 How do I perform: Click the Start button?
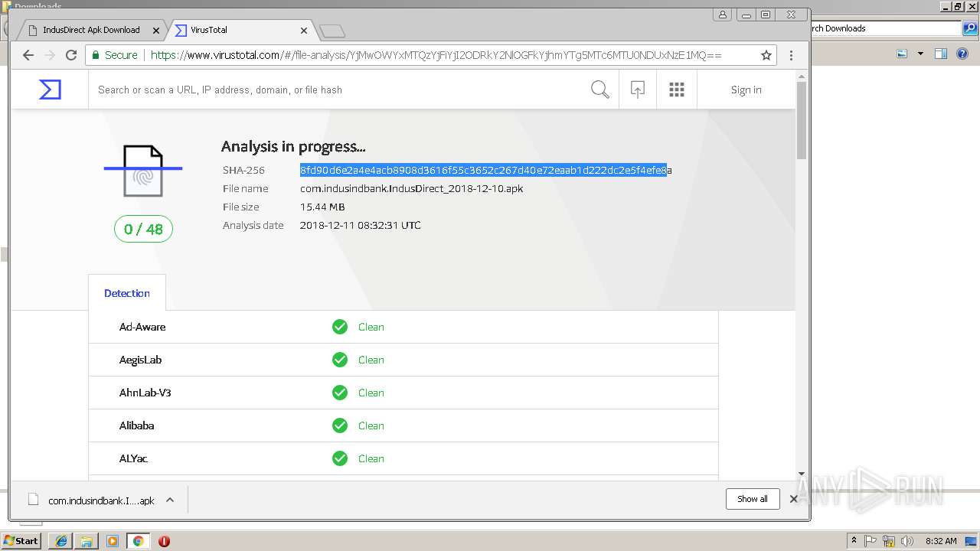[x=21, y=541]
